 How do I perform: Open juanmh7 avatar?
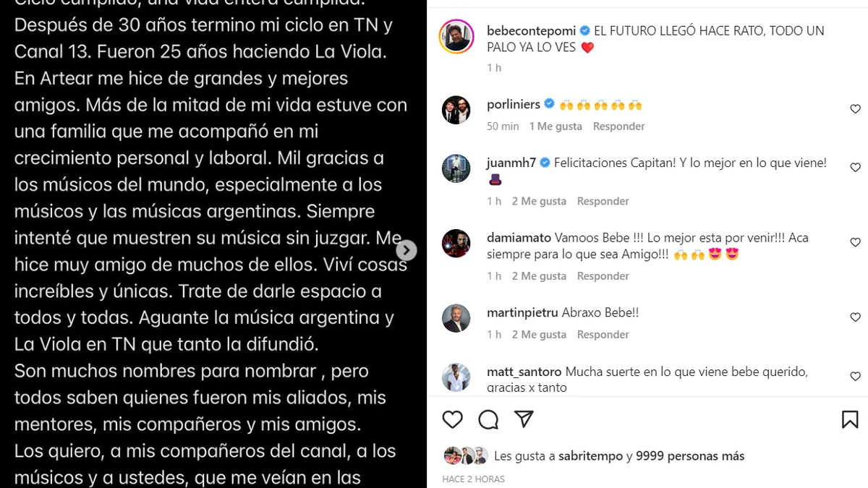(456, 168)
